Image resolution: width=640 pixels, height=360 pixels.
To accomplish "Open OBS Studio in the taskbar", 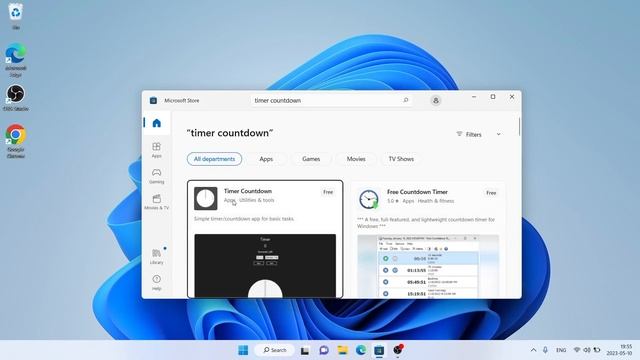I will click(x=398, y=350).
